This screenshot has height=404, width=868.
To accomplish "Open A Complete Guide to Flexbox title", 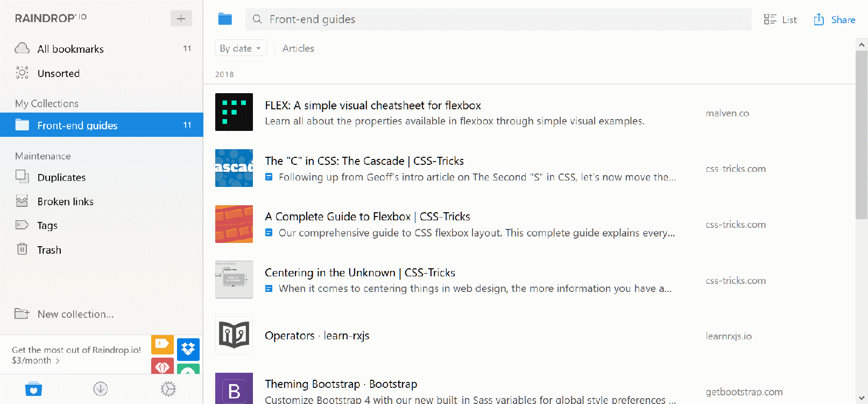I will tap(368, 217).
